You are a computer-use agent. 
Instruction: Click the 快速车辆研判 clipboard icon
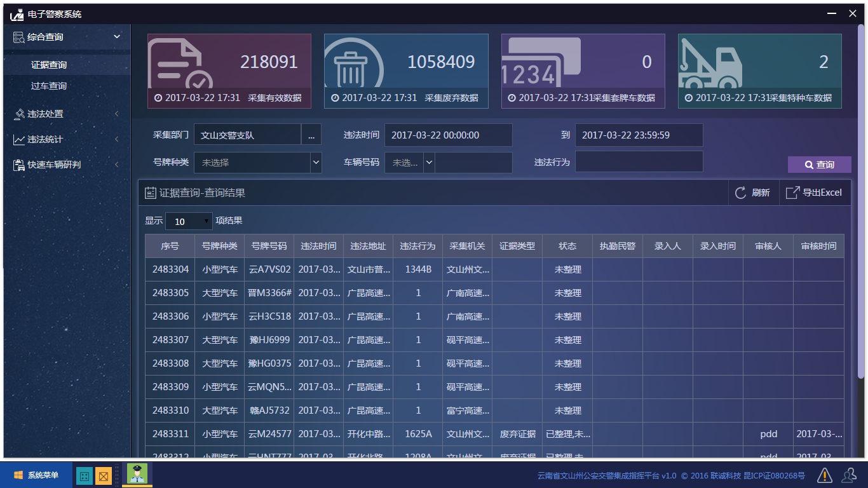point(18,165)
